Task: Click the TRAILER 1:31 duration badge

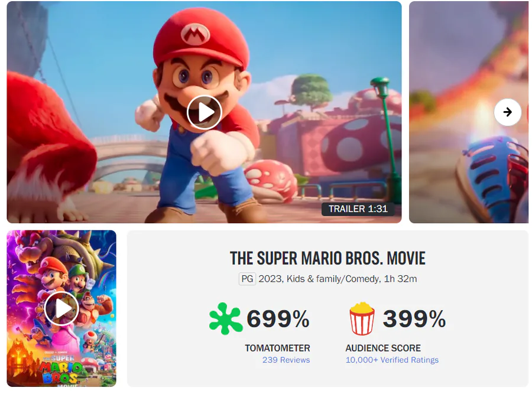Action: [x=358, y=209]
